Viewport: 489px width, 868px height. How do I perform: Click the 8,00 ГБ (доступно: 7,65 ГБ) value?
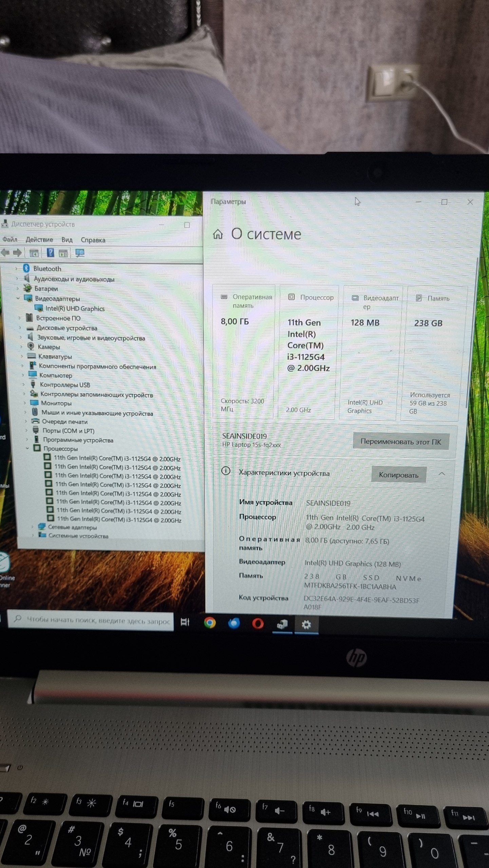347,541
